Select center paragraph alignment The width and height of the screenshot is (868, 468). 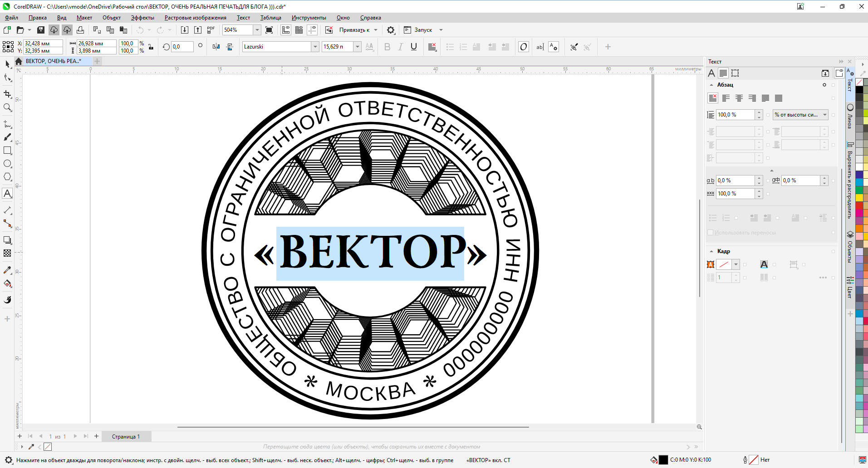point(739,98)
